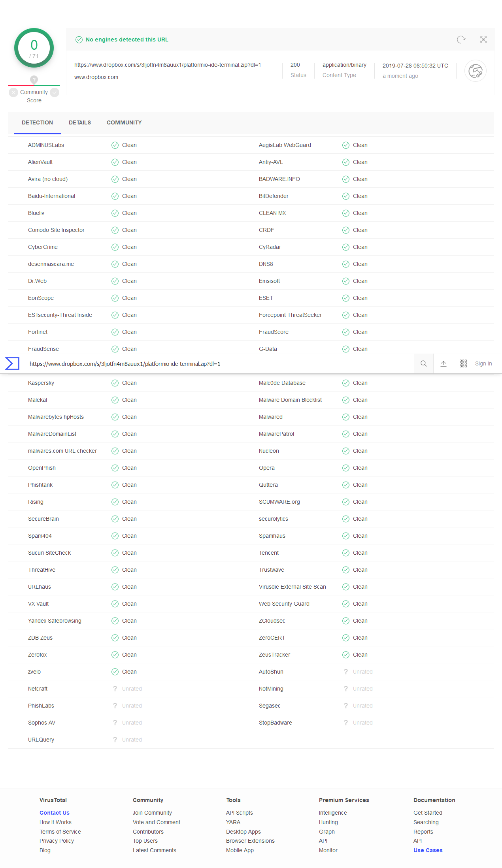This screenshot has height=868, width=502.
Task: Open the Latest Comments link
Action: click(155, 850)
